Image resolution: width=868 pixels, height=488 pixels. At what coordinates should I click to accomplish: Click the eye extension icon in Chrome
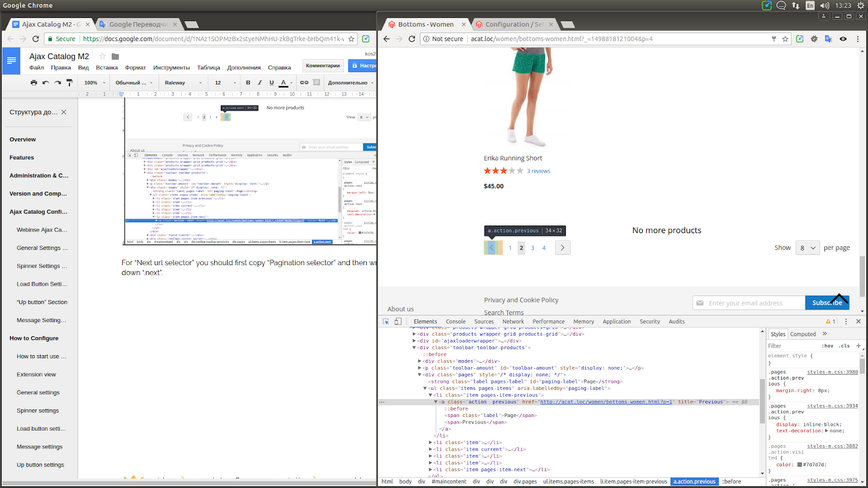coord(843,39)
